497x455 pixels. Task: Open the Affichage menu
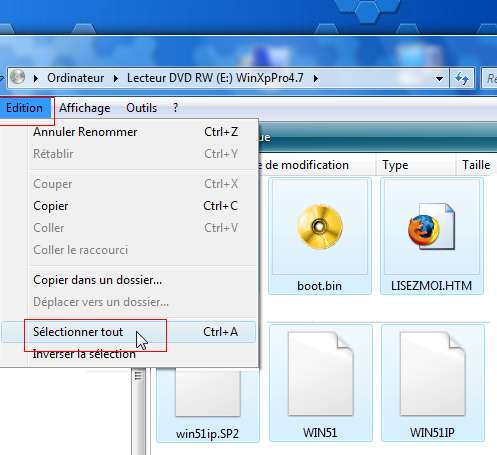coord(85,108)
